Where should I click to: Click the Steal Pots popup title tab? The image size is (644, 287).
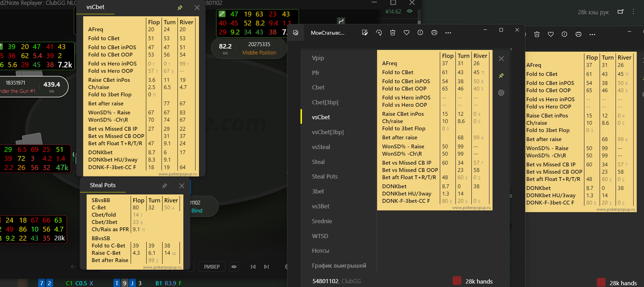[x=103, y=185]
